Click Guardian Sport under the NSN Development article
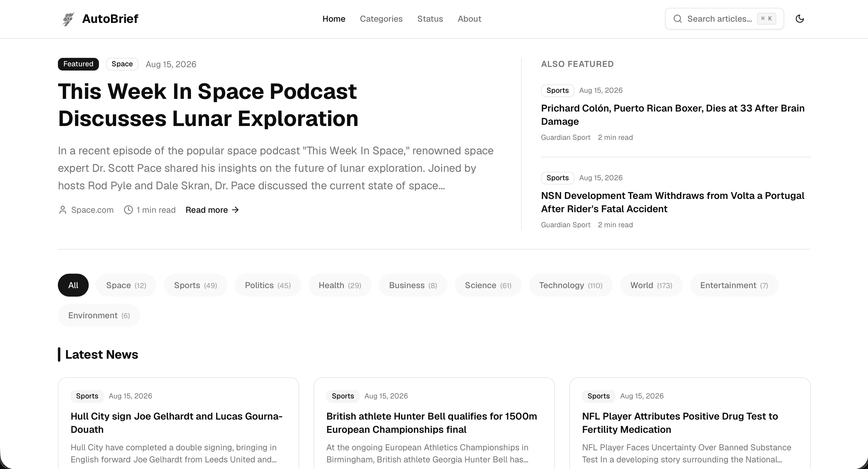 pyautogui.click(x=566, y=225)
